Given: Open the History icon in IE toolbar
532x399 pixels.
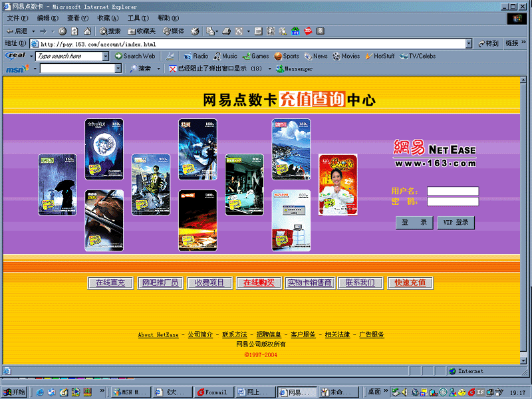Looking at the screenshot, I should (x=195, y=31).
